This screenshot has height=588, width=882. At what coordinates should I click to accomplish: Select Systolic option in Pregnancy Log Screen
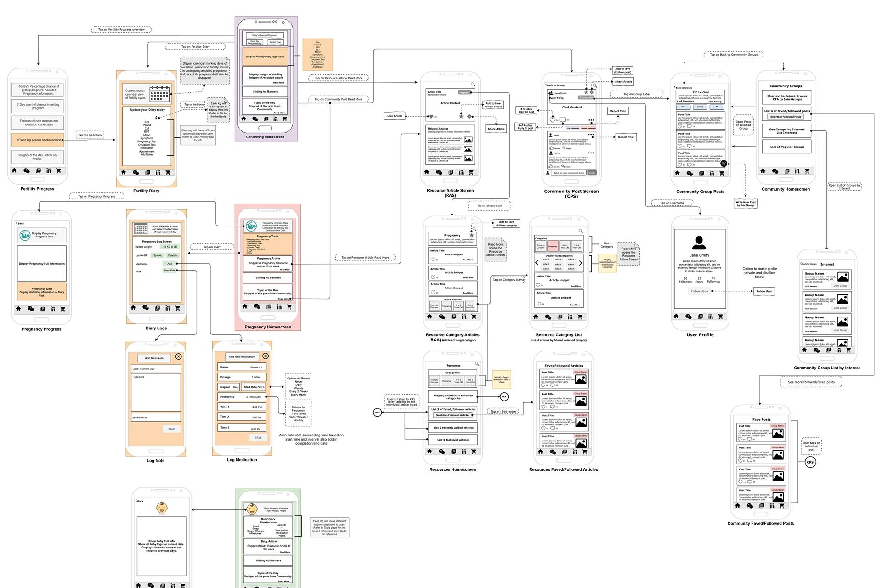point(158,255)
